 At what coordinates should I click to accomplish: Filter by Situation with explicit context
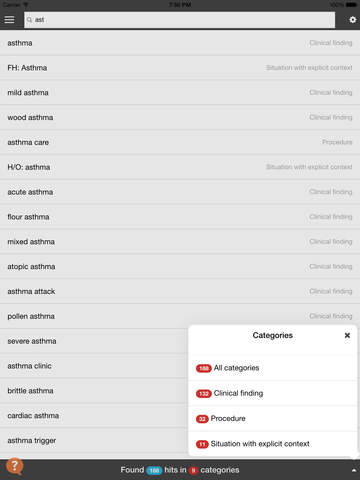coord(273,444)
